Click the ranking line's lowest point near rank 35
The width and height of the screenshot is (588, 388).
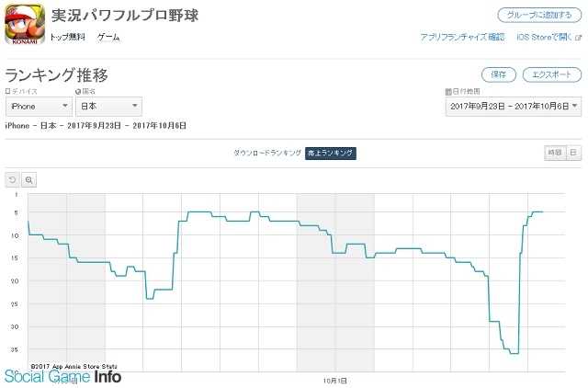514,353
